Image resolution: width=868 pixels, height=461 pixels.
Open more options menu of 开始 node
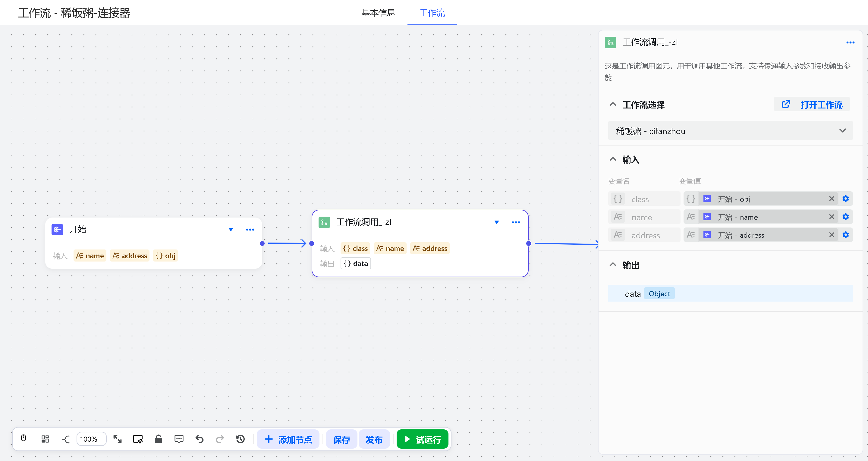click(x=250, y=230)
